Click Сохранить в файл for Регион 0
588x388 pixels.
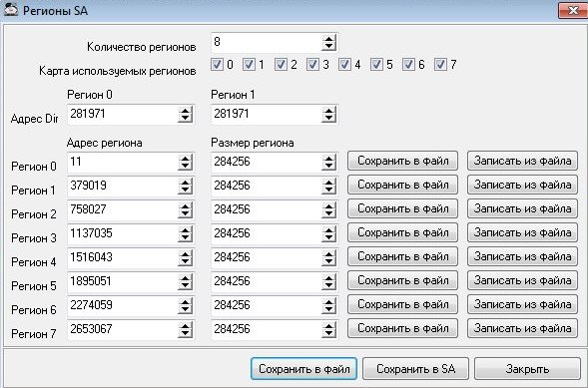point(402,161)
